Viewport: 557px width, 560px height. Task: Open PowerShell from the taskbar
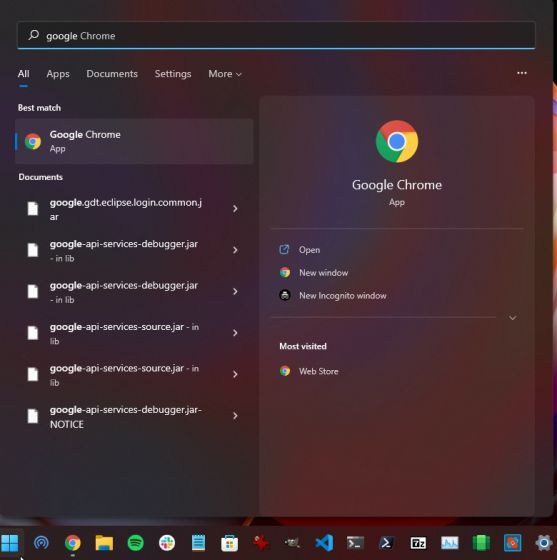coord(387,543)
